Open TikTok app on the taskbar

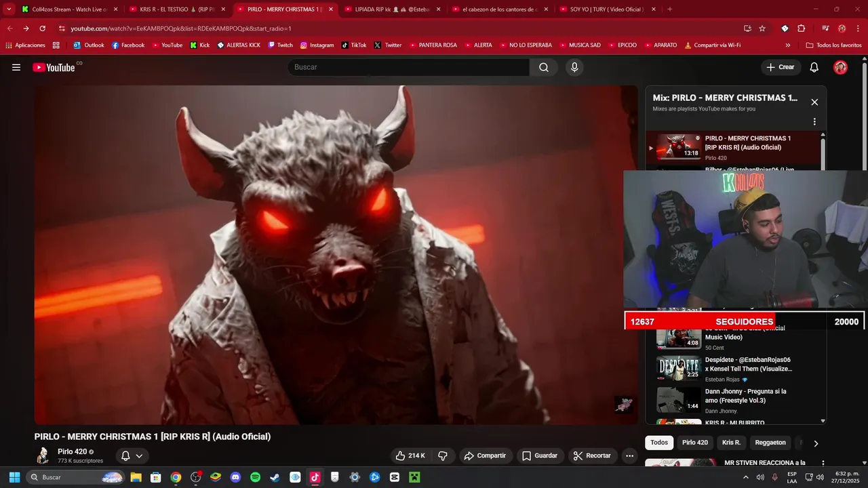tap(315, 477)
